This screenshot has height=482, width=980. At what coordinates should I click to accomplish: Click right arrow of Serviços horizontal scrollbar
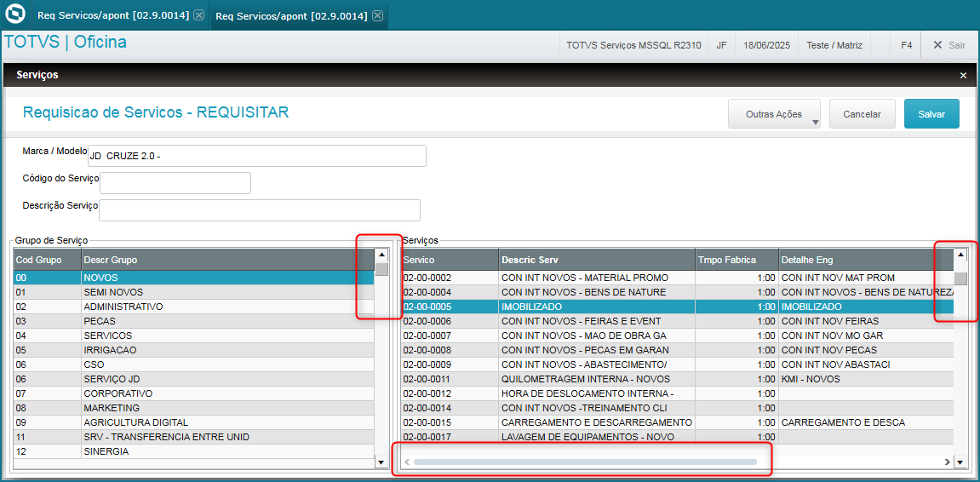(947, 462)
